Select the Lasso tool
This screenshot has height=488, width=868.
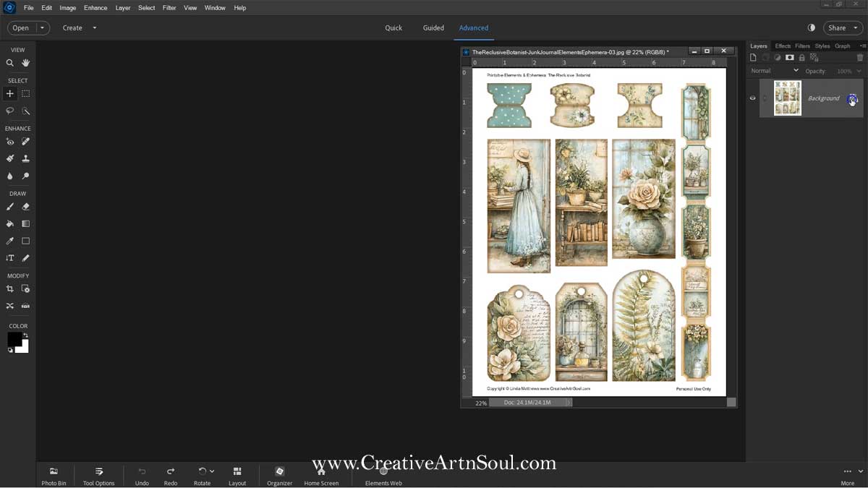pyautogui.click(x=10, y=111)
